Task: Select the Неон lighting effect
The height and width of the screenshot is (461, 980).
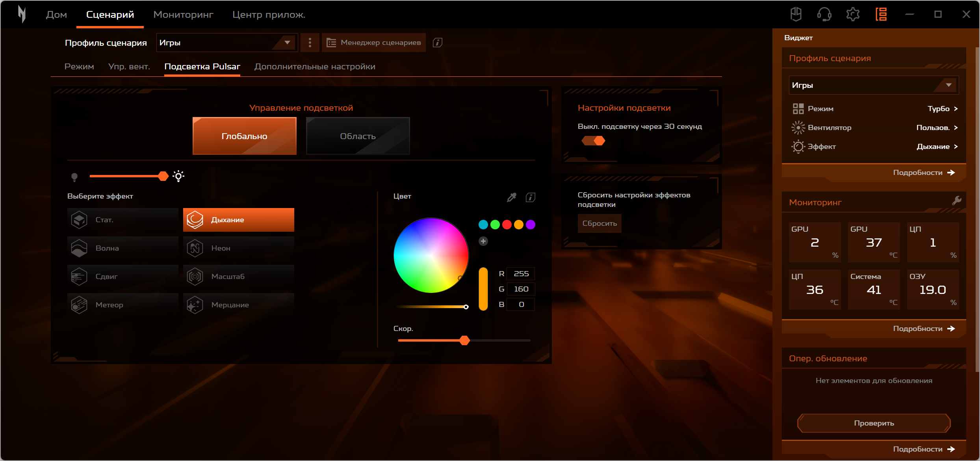Action: click(x=238, y=248)
